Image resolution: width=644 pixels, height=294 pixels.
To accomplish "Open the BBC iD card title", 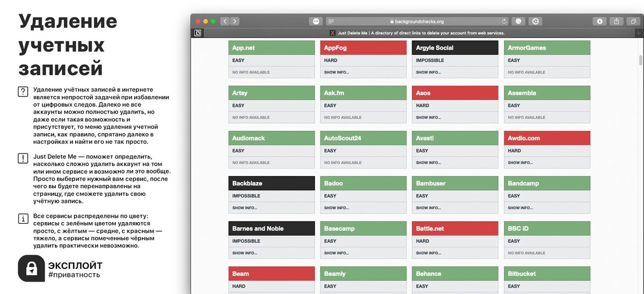I will [x=547, y=228].
